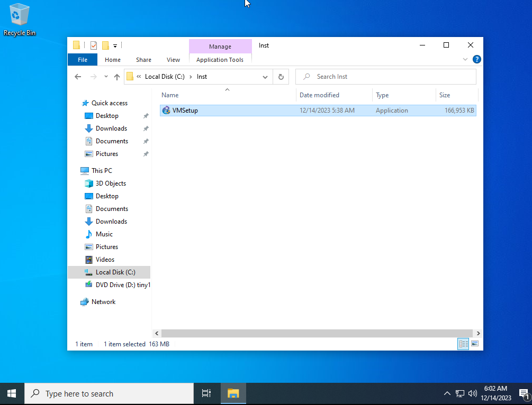Open Task View from taskbar
The width and height of the screenshot is (532, 405).
206,393
